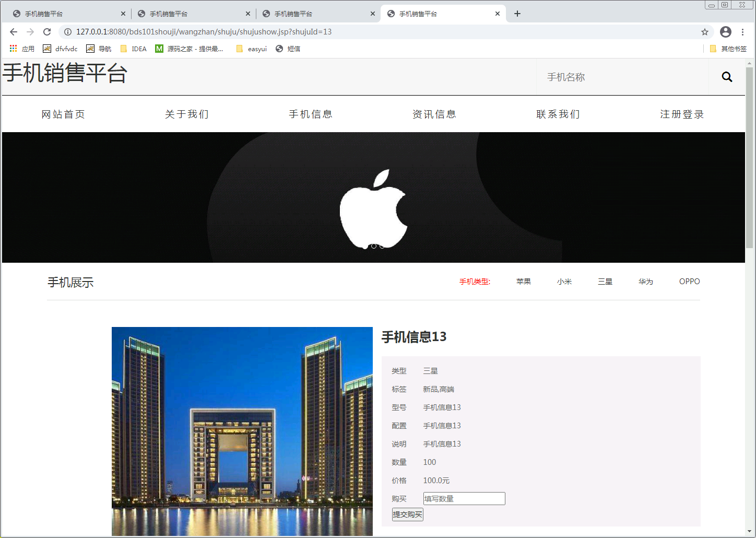Click the 100.0元 price value
Viewport: 756px width, 538px height.
pyautogui.click(x=436, y=481)
